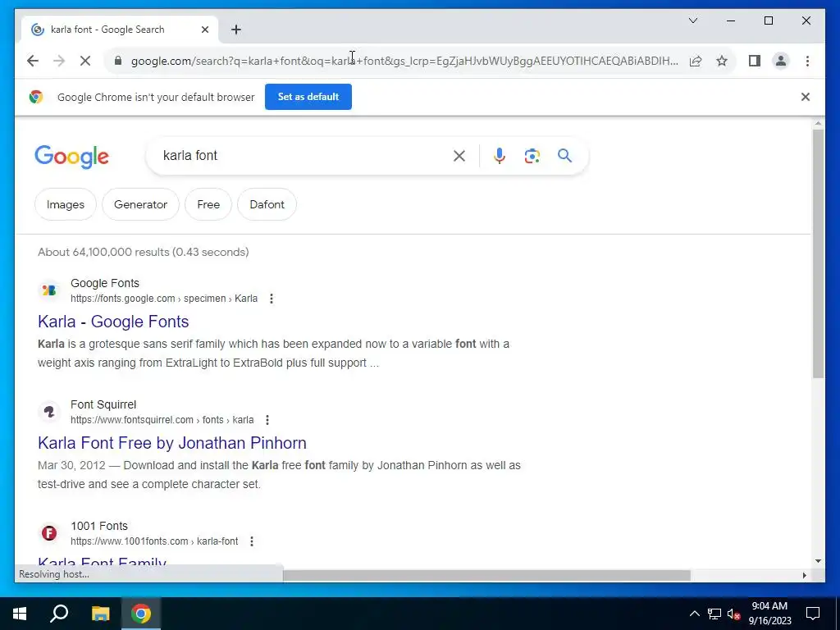Search by image with Google Lens
Image resolution: width=840 pixels, height=630 pixels.
532,156
